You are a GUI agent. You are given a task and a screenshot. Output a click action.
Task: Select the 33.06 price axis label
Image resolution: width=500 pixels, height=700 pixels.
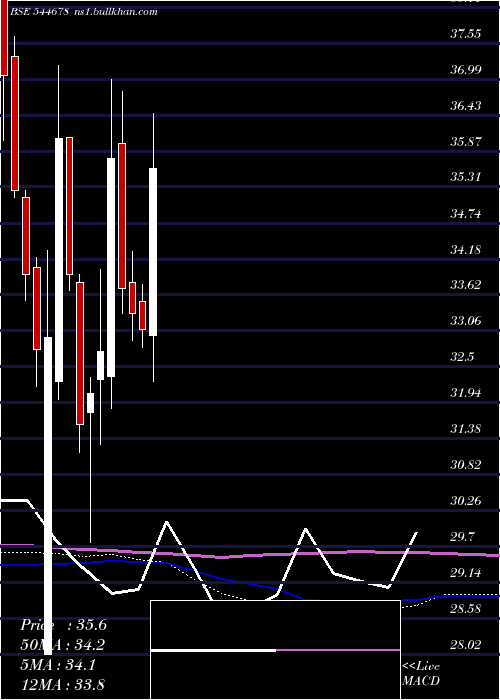[466, 321]
